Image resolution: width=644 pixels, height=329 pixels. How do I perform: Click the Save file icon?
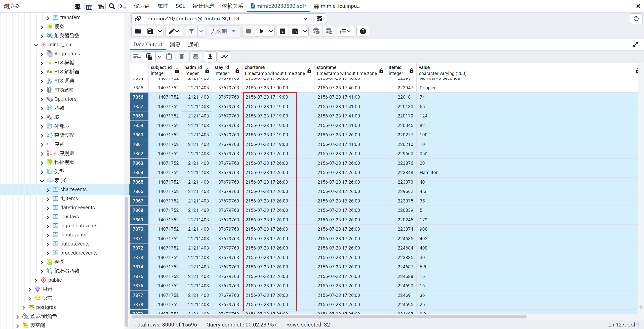pyautogui.click(x=150, y=31)
